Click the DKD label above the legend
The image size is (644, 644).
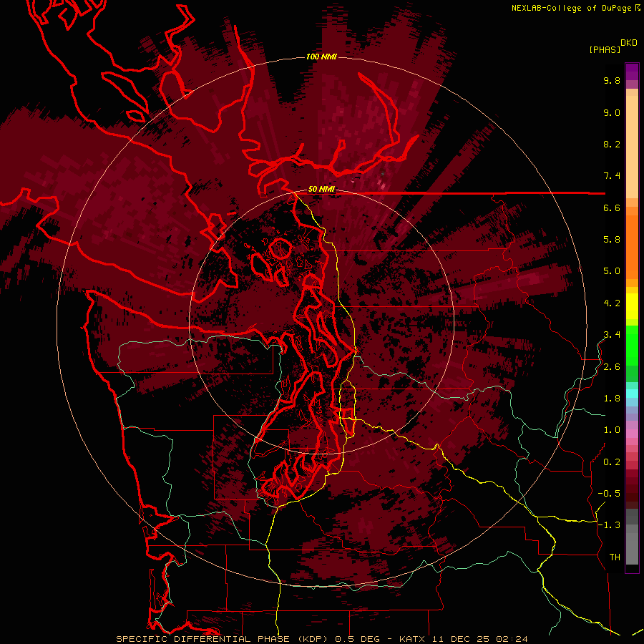pyautogui.click(x=629, y=43)
